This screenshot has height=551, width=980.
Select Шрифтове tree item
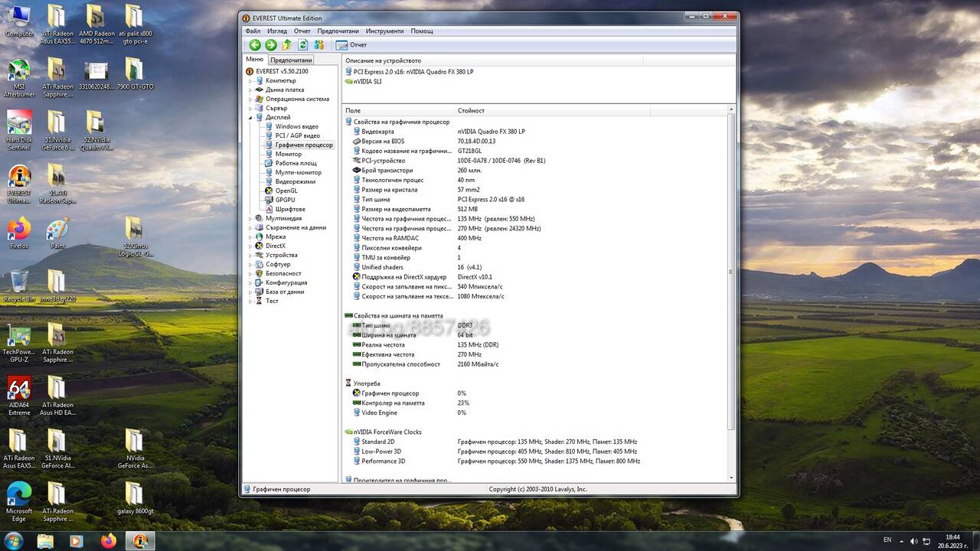290,209
